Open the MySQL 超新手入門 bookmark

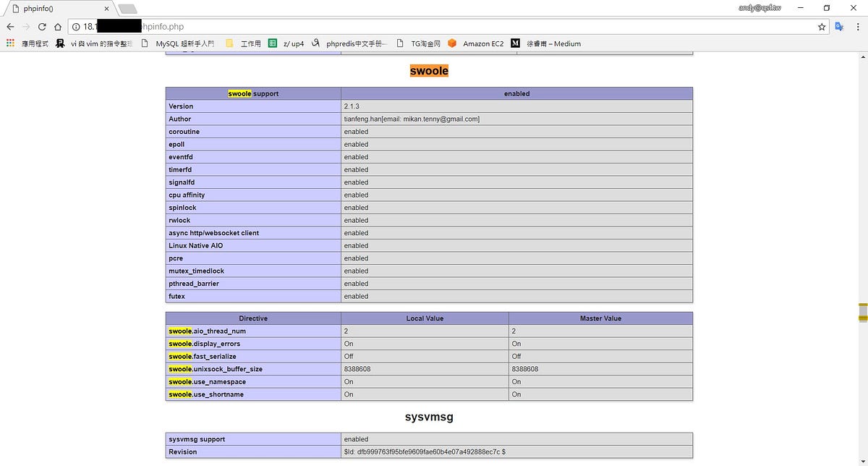point(184,43)
